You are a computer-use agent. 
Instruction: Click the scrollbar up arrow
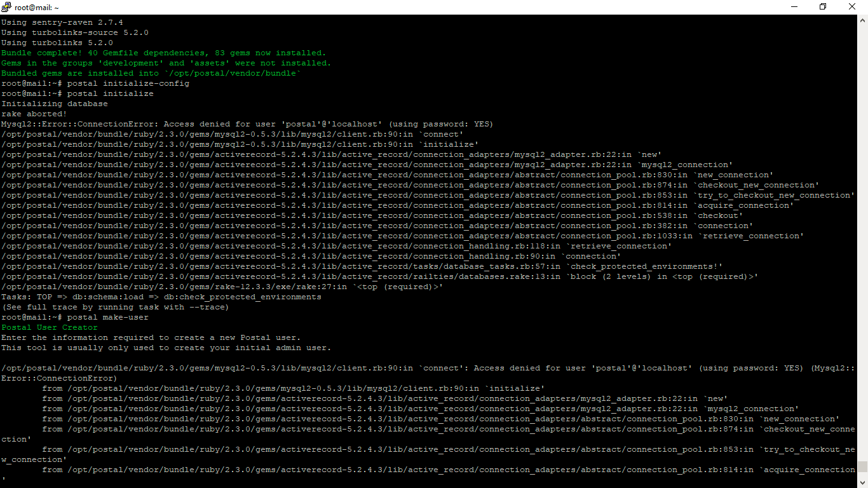[x=862, y=19]
